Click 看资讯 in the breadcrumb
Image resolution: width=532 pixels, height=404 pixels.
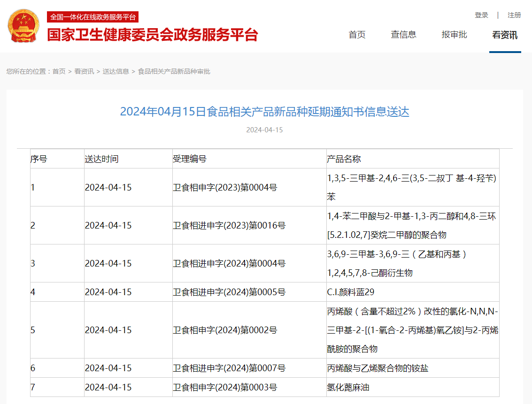pyautogui.click(x=84, y=71)
